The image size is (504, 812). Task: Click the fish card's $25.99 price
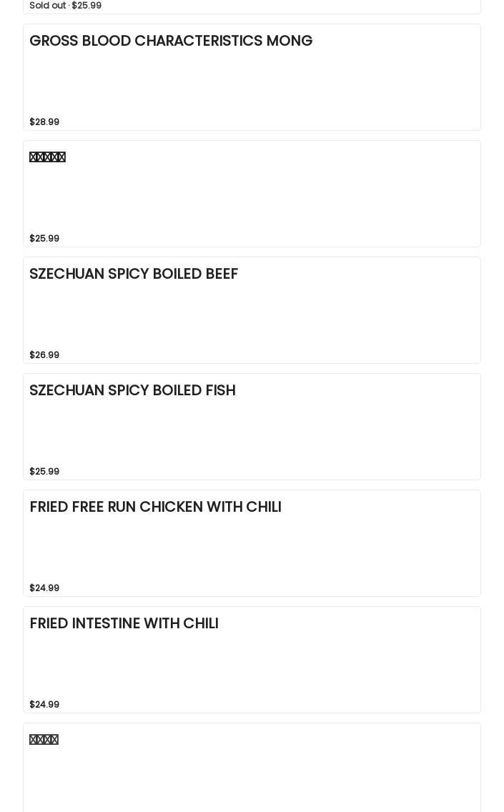click(x=44, y=472)
